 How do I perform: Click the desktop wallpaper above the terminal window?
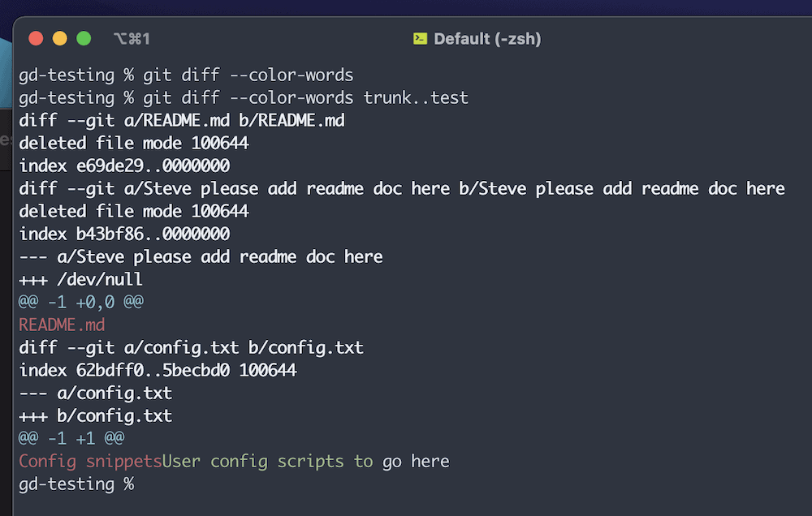tap(406, 6)
